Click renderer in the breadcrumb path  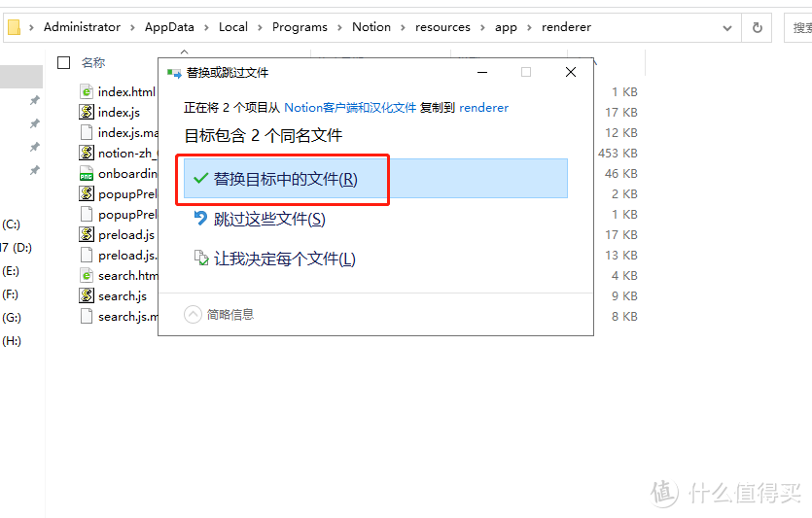click(566, 27)
